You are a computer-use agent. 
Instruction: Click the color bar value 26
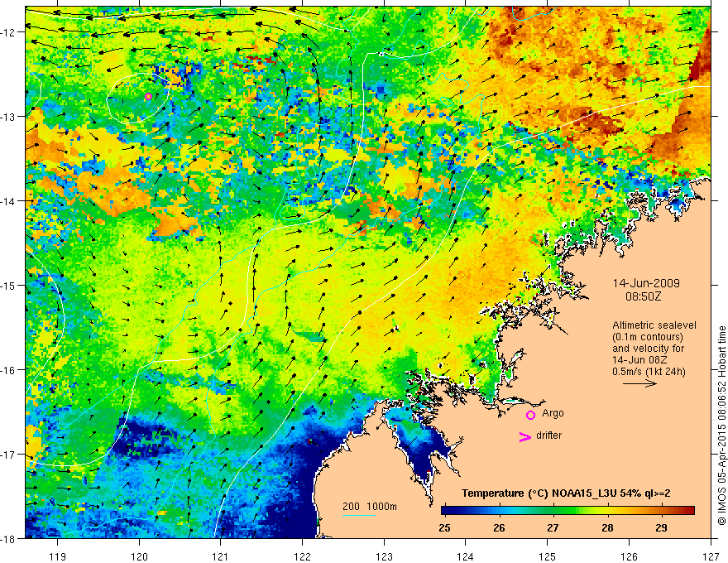499,527
